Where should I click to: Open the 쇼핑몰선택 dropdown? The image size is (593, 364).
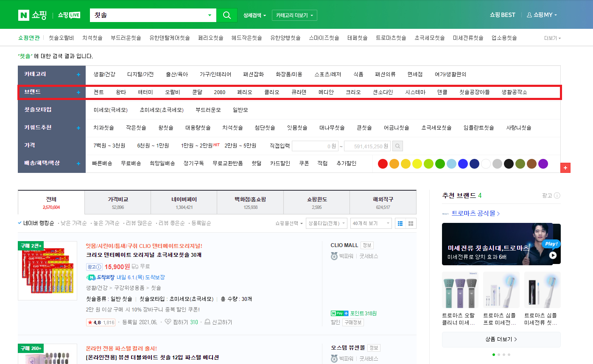tap(289, 223)
